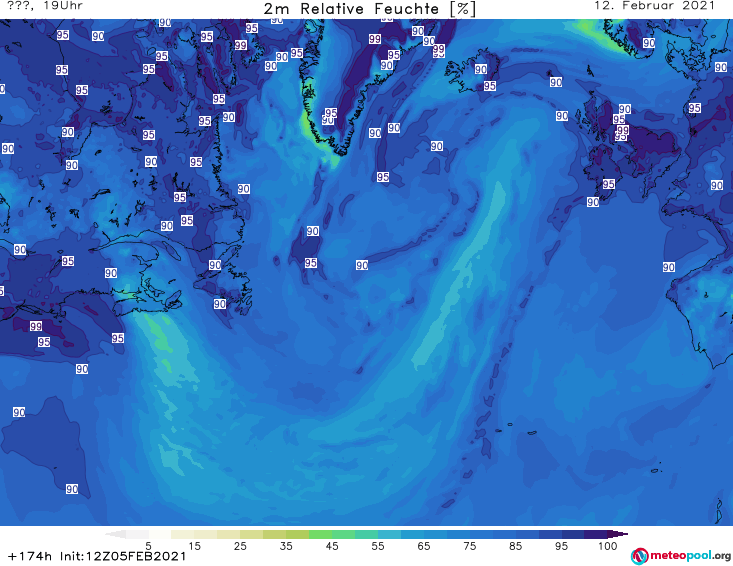Click the '15' value on the color scale

click(194, 546)
